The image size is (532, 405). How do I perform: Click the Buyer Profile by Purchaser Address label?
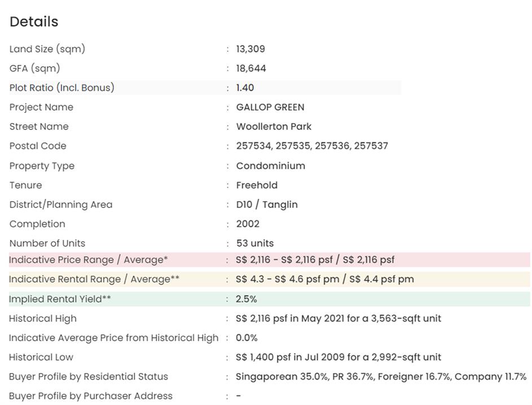pos(91,396)
